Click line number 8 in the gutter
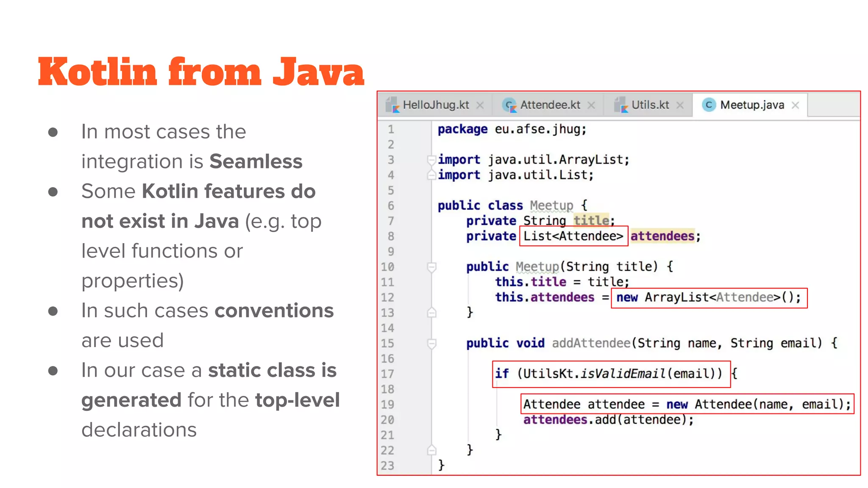 coord(391,236)
